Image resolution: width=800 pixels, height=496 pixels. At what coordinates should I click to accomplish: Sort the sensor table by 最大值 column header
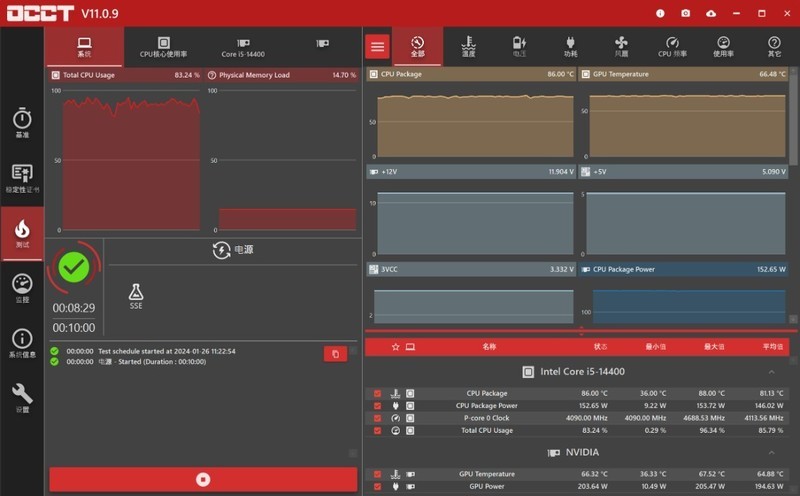click(x=713, y=346)
